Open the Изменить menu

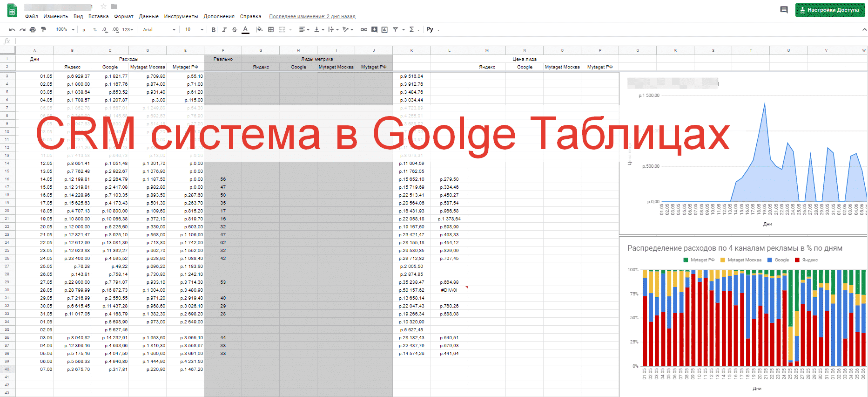[56, 16]
